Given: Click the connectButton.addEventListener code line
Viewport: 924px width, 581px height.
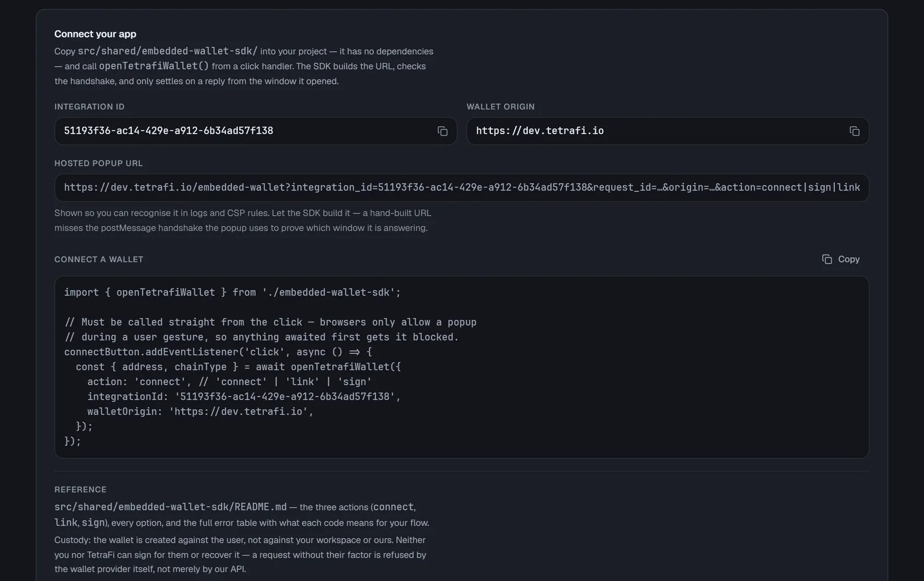Looking at the screenshot, I should click(x=218, y=352).
